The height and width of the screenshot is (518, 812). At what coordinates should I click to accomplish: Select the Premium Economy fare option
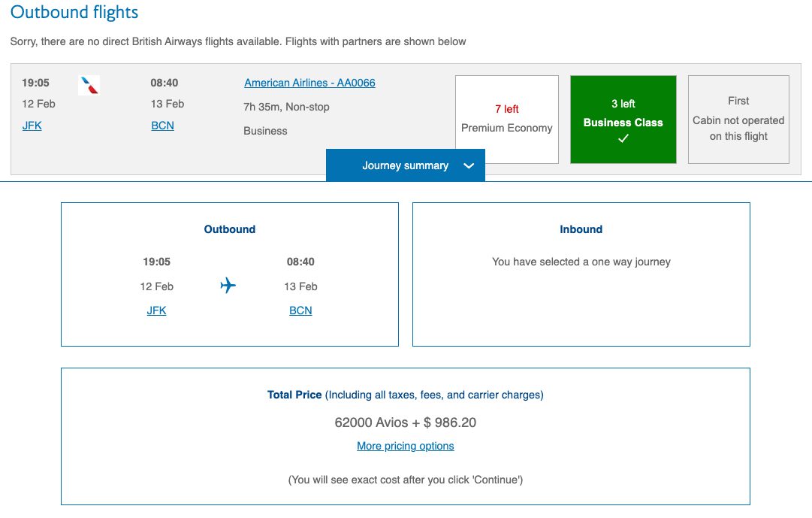pos(506,119)
